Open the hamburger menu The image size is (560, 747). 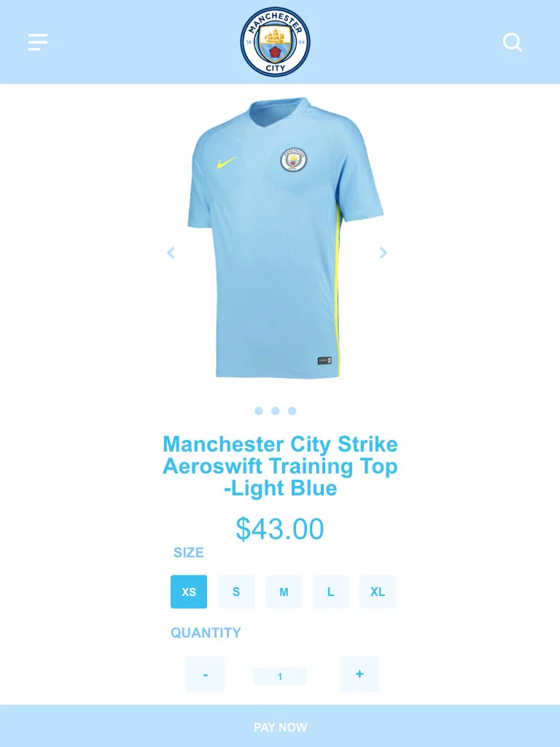tap(38, 42)
